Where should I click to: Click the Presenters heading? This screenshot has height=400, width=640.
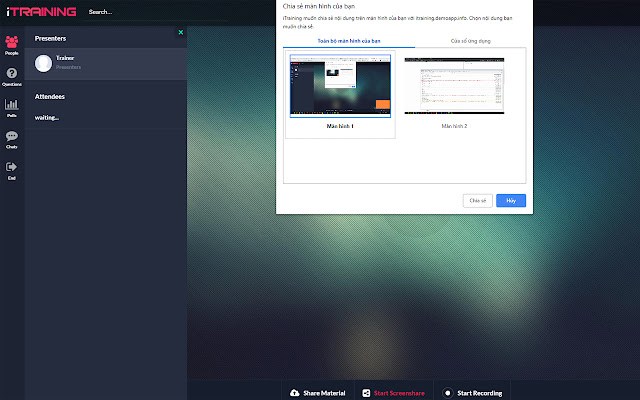coord(50,38)
